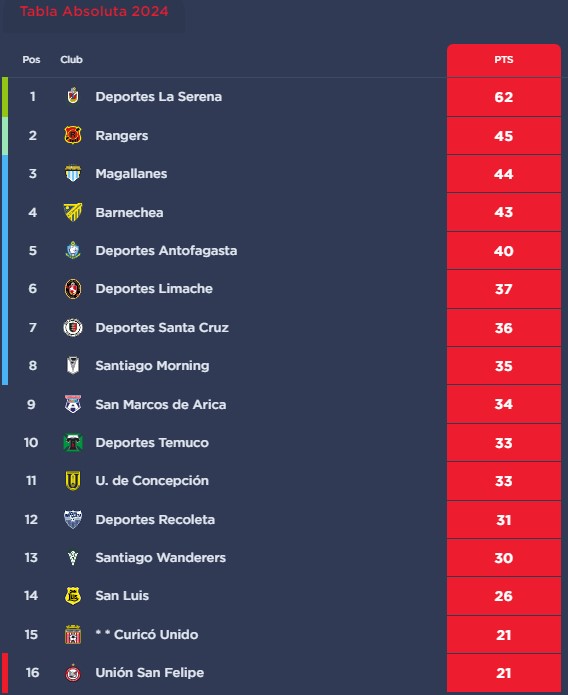The height and width of the screenshot is (695, 568).
Task: Click the Pos column header
Action: [x=31, y=60]
